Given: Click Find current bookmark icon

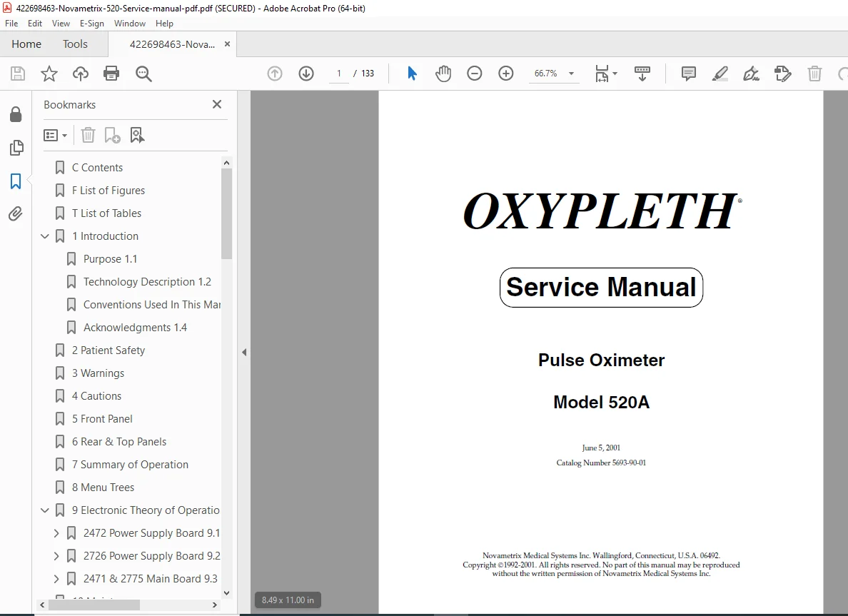Looking at the screenshot, I should click(137, 135).
